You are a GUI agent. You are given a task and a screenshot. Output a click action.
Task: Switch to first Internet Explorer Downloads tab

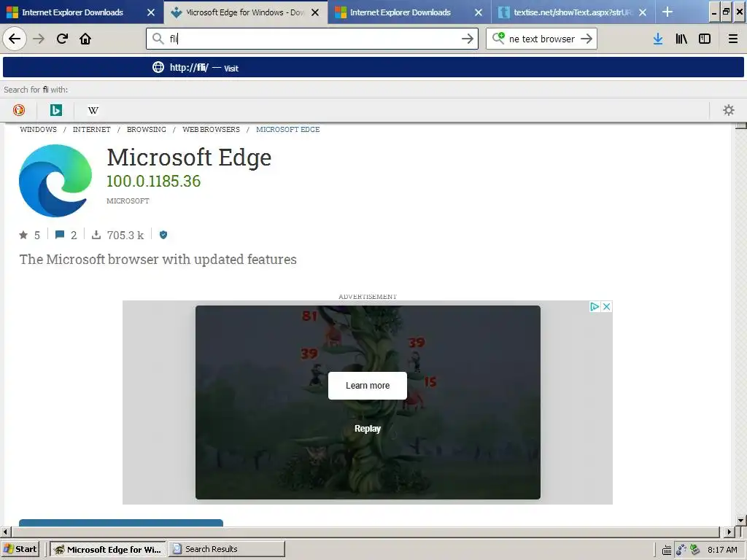(72, 12)
